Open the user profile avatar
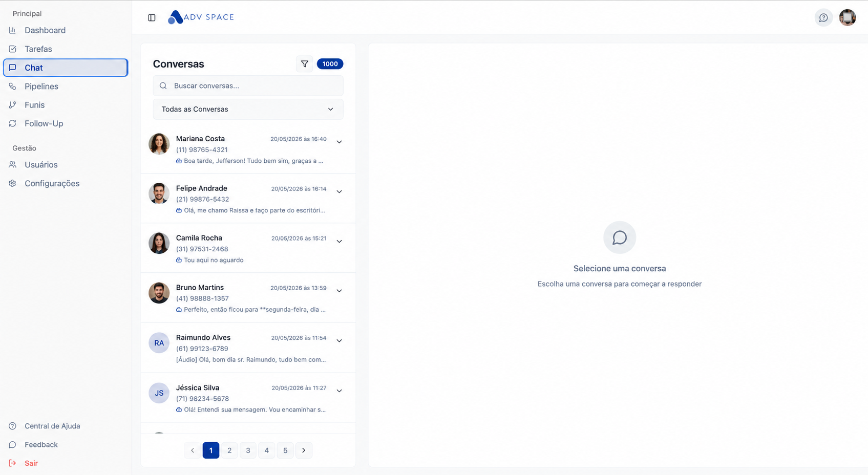 848,17
